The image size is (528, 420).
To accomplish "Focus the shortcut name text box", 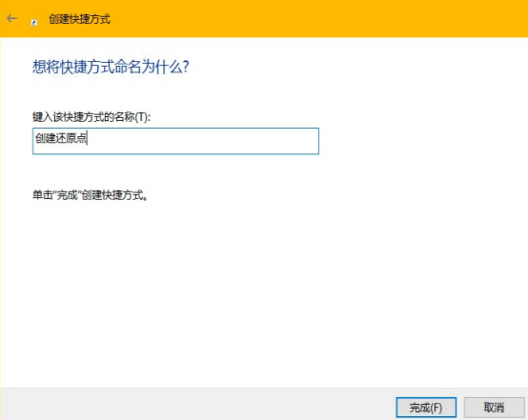I will 175,141.
